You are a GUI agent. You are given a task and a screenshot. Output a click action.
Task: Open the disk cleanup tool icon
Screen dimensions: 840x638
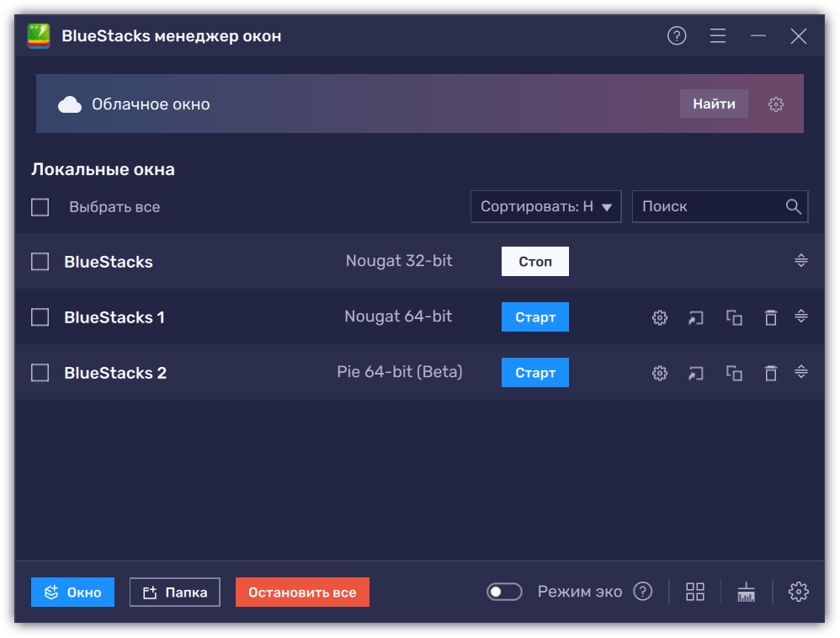click(746, 592)
